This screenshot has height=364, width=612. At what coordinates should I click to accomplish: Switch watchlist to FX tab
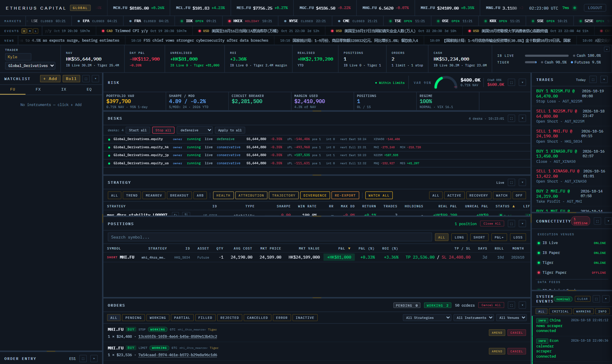pyautogui.click(x=38, y=89)
